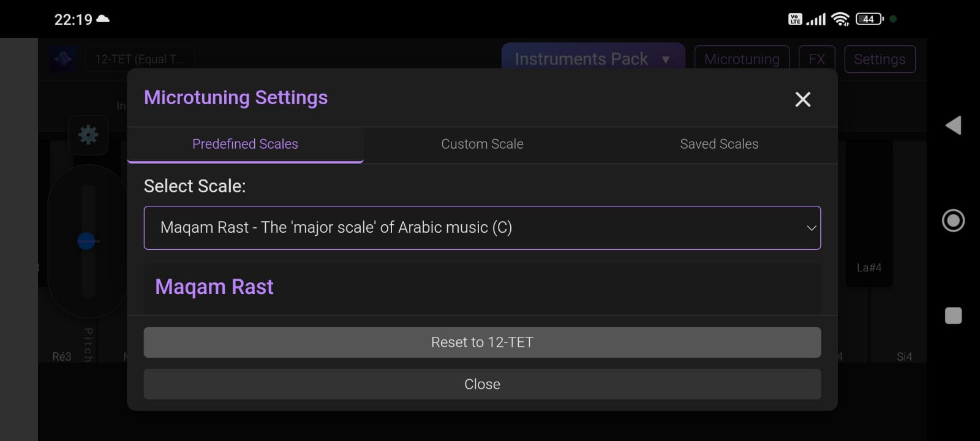The height and width of the screenshot is (441, 980).
Task: Expand the Select Scale dropdown chevron
Action: (x=811, y=228)
